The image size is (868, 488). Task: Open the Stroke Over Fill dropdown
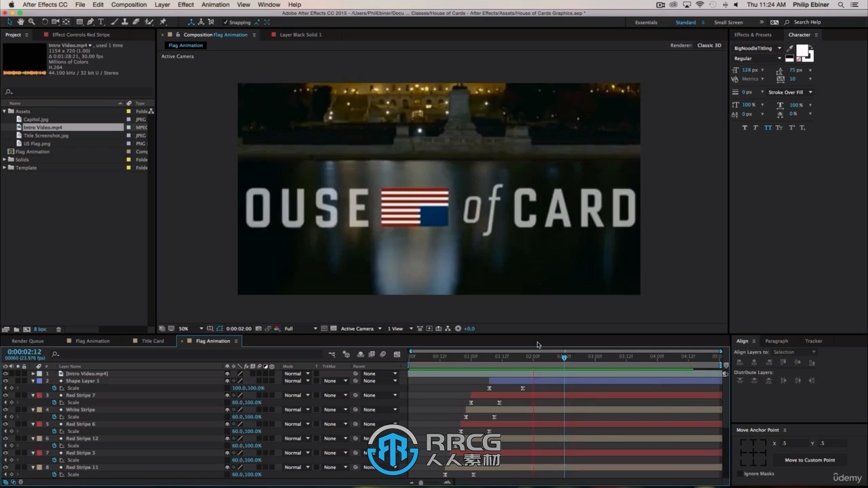790,92
